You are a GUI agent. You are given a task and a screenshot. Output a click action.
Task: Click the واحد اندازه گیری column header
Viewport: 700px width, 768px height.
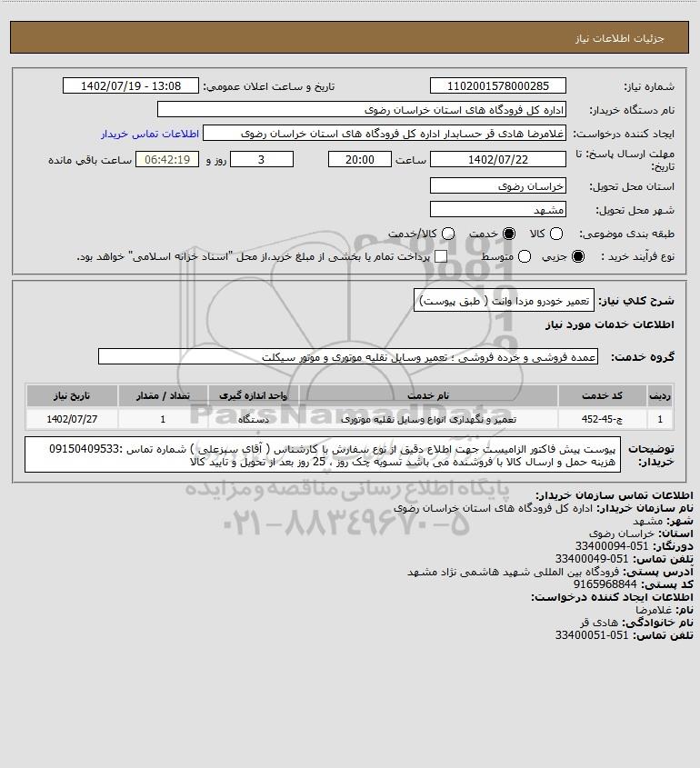tap(254, 395)
